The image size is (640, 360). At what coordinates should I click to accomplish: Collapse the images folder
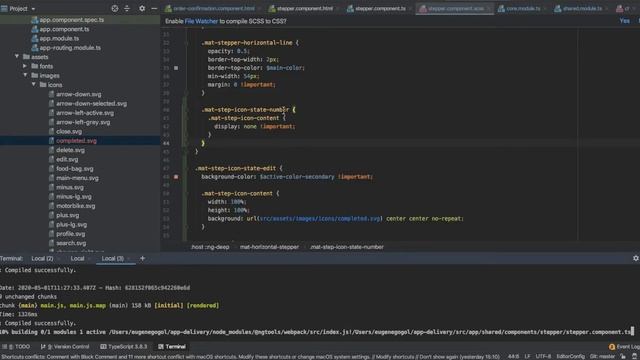point(25,75)
